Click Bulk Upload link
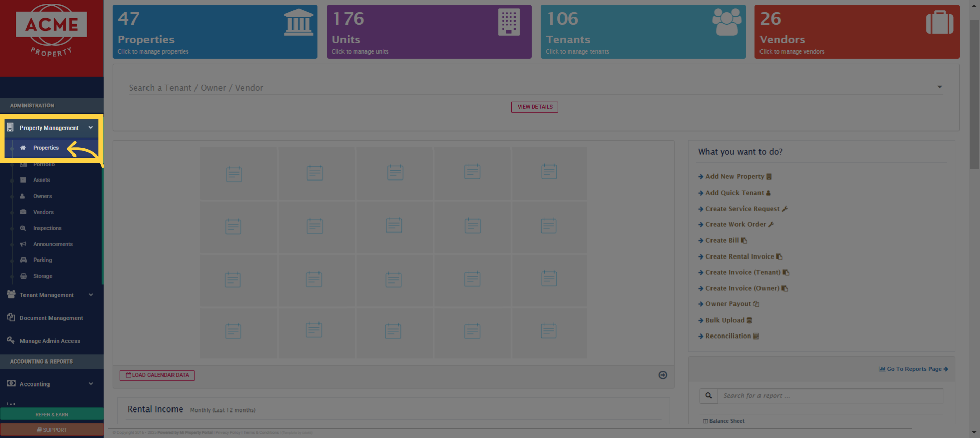This screenshot has width=980, height=438. 725,320
